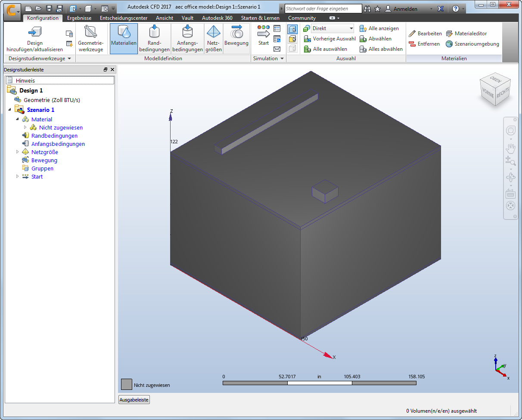The image size is (522, 420).
Task: Select Bewegung in the tree
Action: click(x=44, y=160)
